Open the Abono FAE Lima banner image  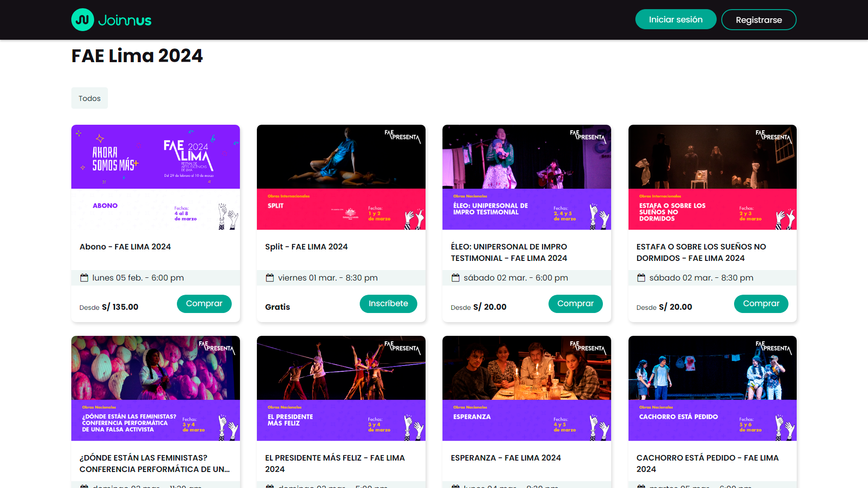155,177
